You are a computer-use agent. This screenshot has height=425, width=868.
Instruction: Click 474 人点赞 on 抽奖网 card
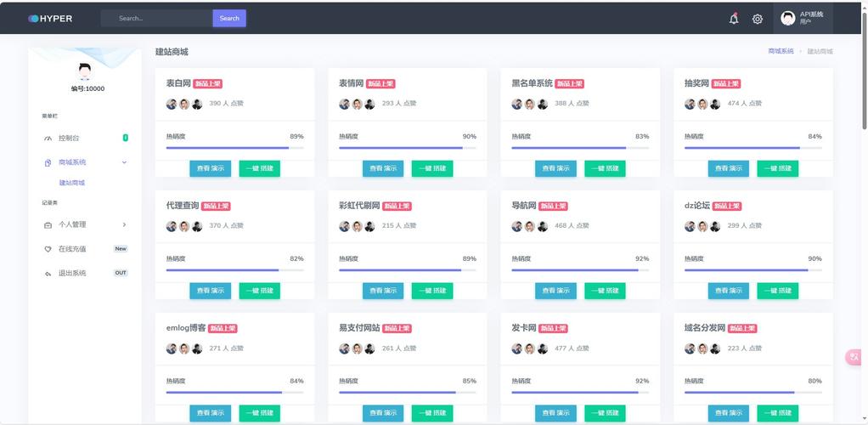[745, 104]
